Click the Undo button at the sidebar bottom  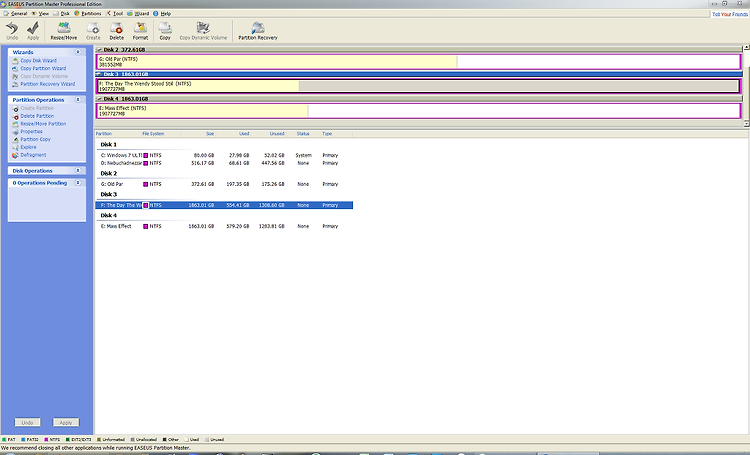[27, 422]
